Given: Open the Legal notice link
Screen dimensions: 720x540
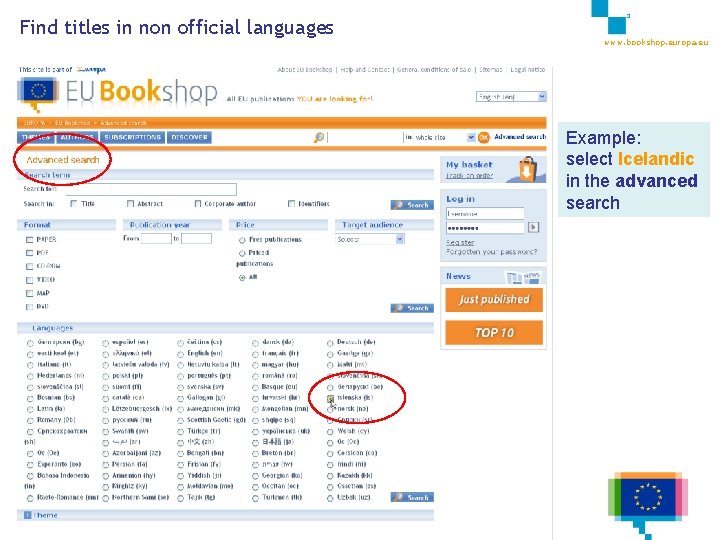Looking at the screenshot, I should click(528, 70).
